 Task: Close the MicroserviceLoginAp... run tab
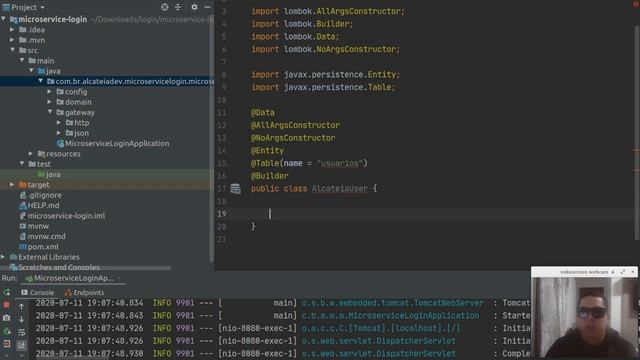click(119, 278)
